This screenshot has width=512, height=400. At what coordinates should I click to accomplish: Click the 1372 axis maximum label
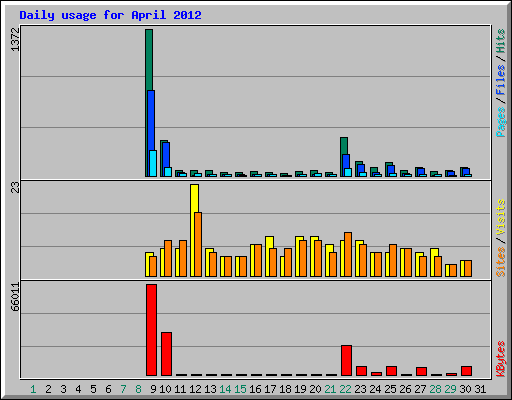(15, 39)
